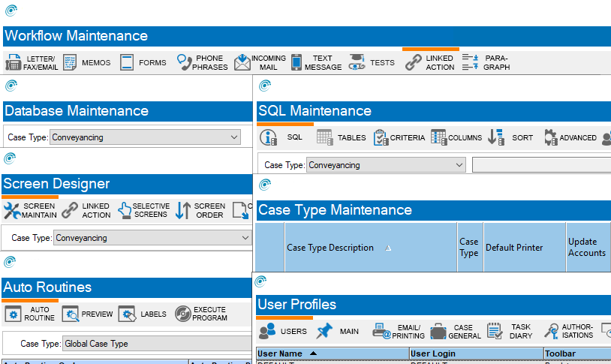
Task: Select the Phone Phrases icon
Action: point(203,63)
